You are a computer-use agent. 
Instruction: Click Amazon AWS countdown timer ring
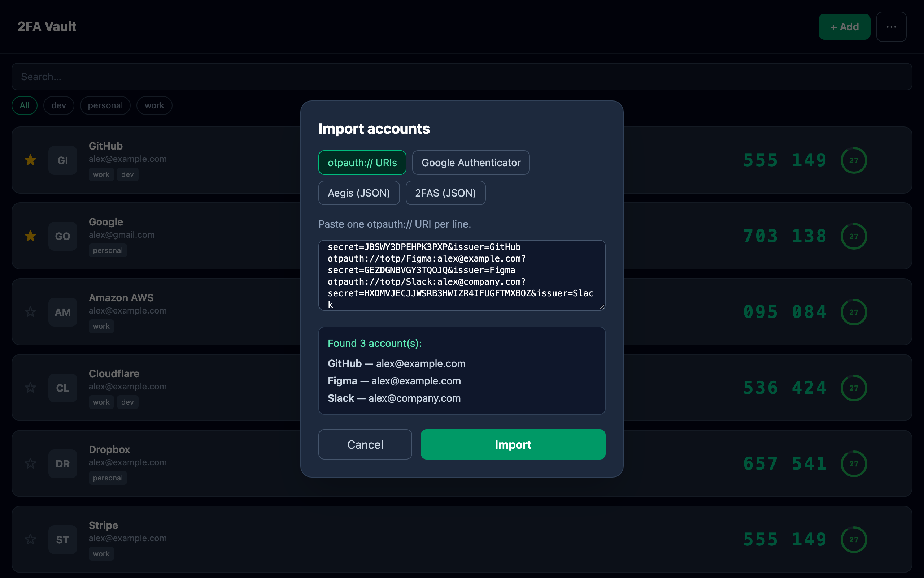pos(854,312)
